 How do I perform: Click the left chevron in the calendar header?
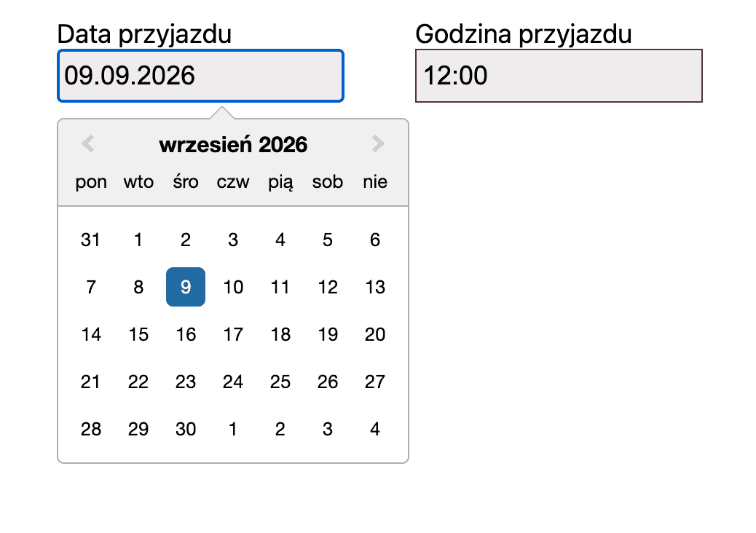87,143
